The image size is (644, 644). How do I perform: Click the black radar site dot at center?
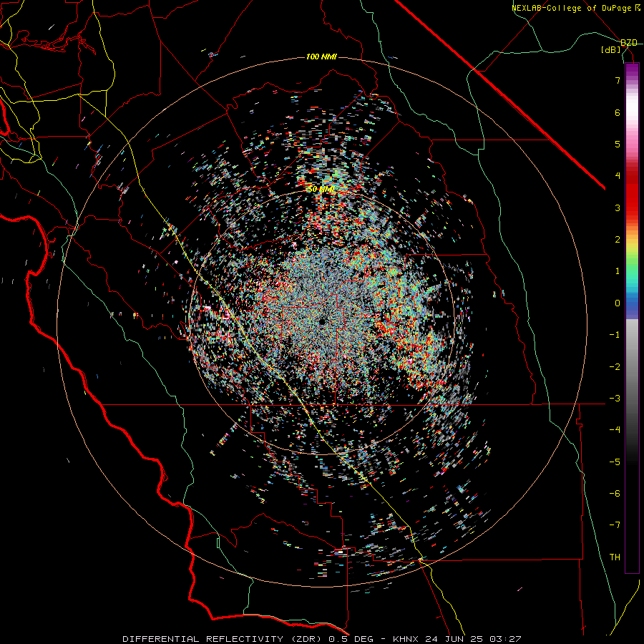322,321
